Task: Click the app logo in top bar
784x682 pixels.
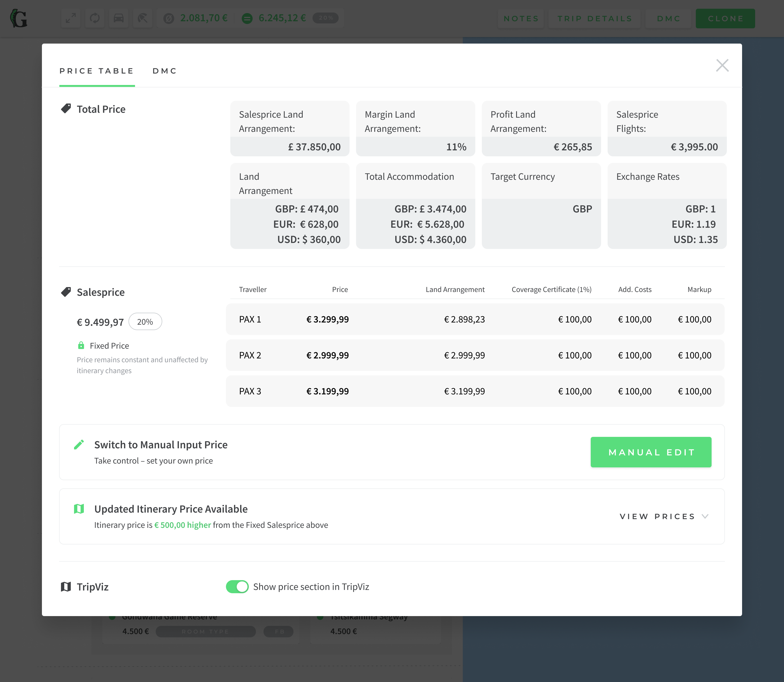Action: 19,18
